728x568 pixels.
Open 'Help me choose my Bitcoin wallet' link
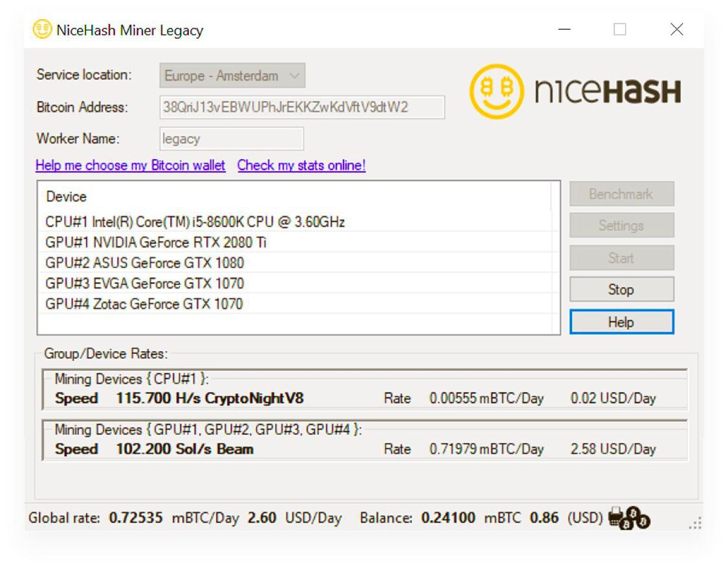point(131,165)
